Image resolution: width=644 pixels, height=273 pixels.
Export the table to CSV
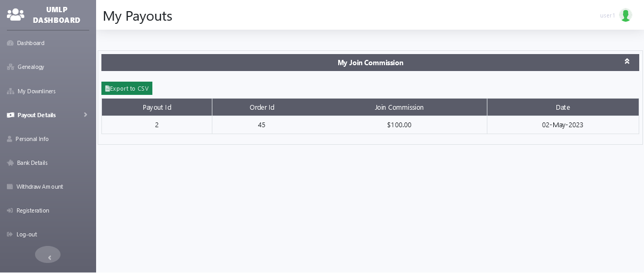[x=127, y=89]
